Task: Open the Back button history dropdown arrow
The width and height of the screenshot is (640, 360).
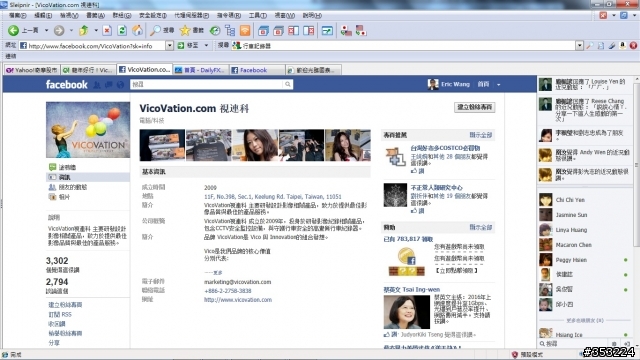Action: pyautogui.click(x=47, y=31)
